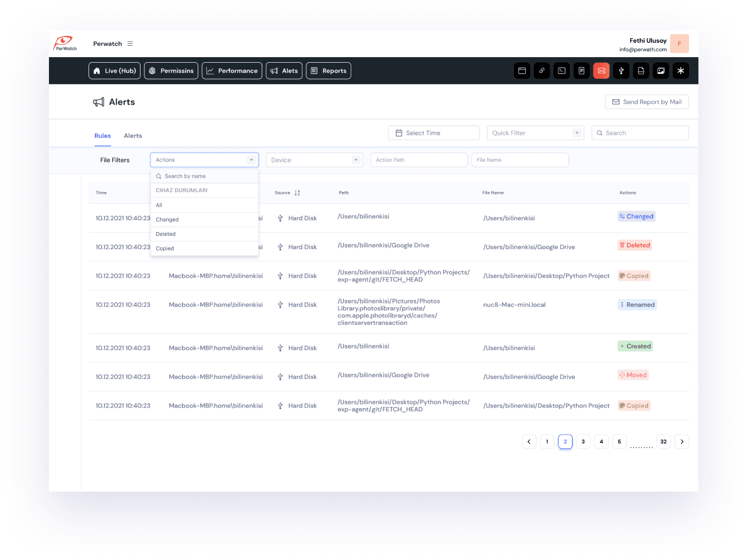
Task: Open the Device dropdown
Action: (314, 159)
